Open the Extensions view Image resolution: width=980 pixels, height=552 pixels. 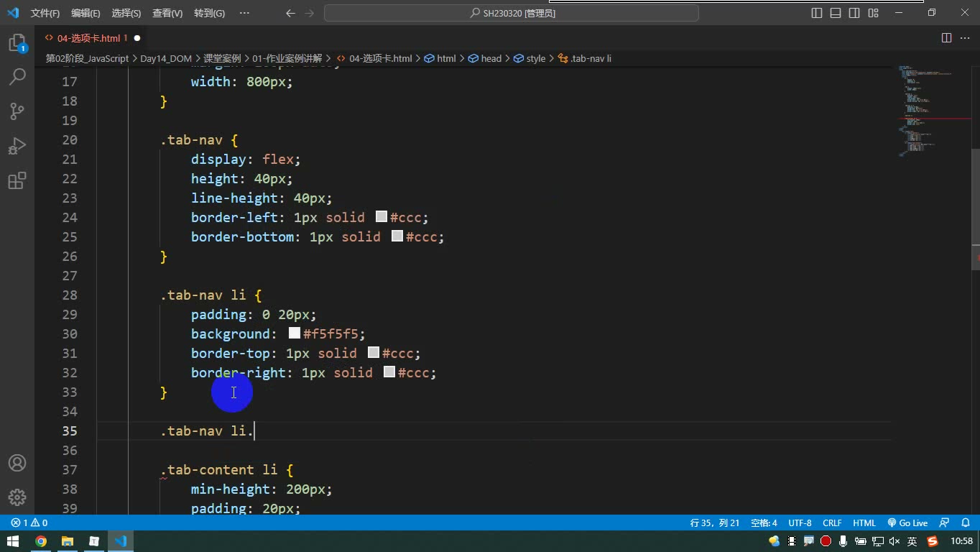[17, 180]
